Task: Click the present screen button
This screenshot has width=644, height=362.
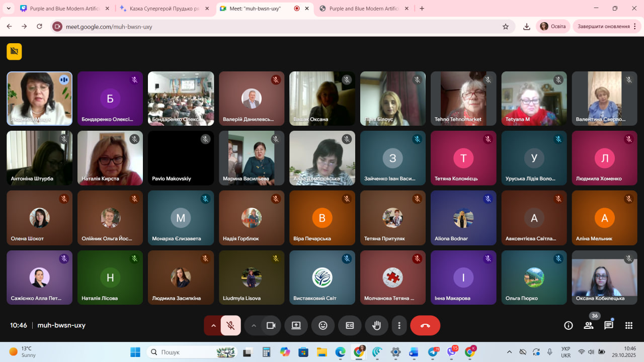Action: (296, 325)
